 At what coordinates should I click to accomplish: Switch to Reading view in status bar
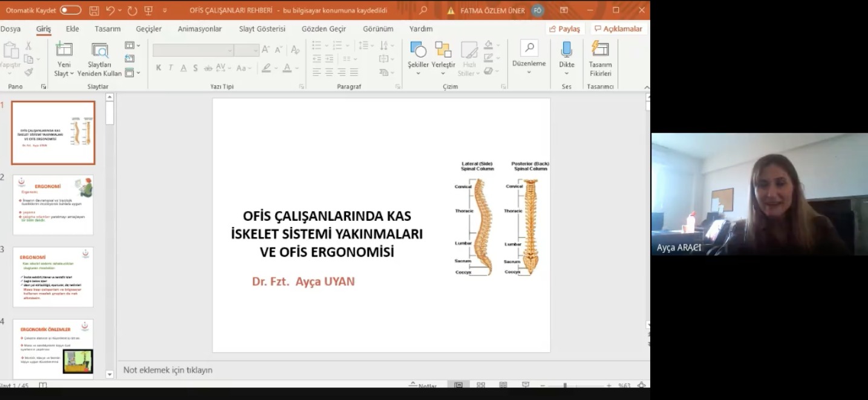tap(503, 385)
